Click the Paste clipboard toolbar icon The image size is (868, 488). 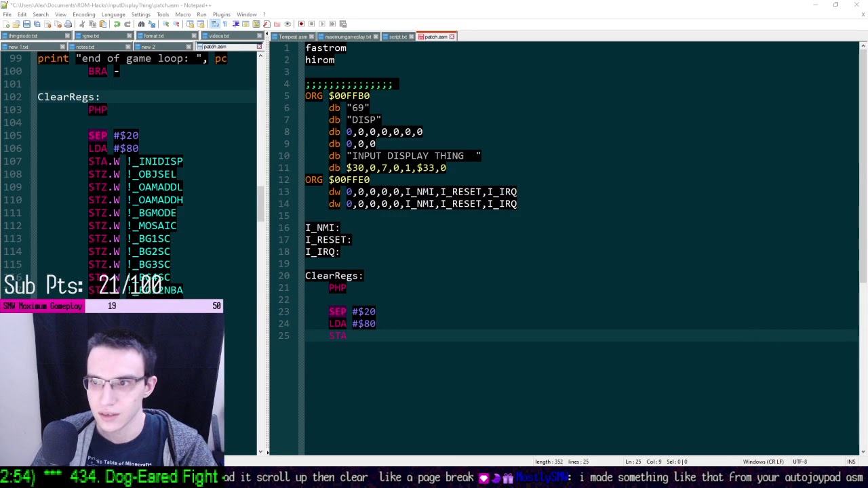(103, 24)
